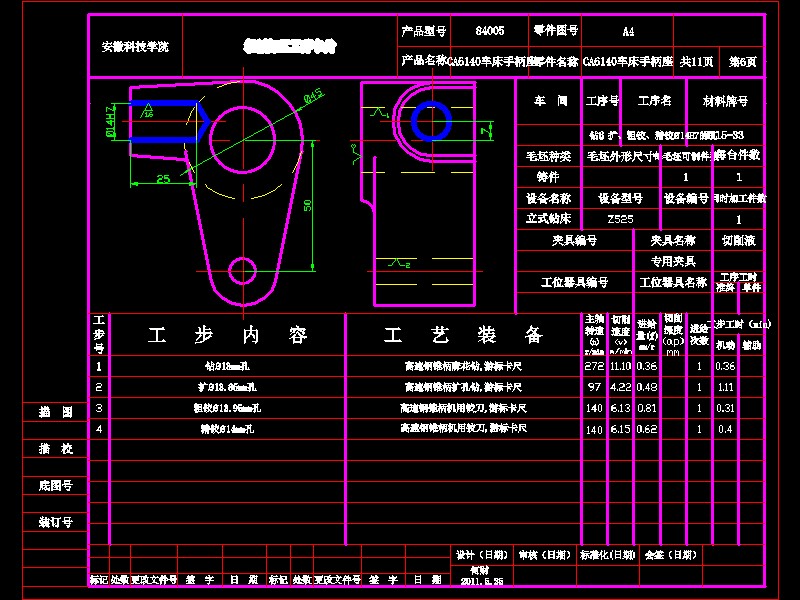The width and height of the screenshot is (800, 600).
Task: Select the 夹具名称 label
Action: [x=673, y=240]
